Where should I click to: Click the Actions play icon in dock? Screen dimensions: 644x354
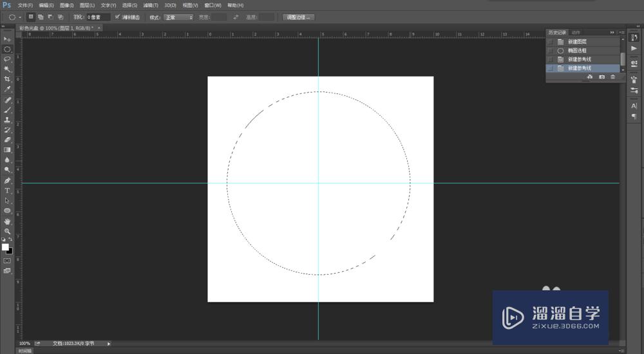(x=634, y=48)
